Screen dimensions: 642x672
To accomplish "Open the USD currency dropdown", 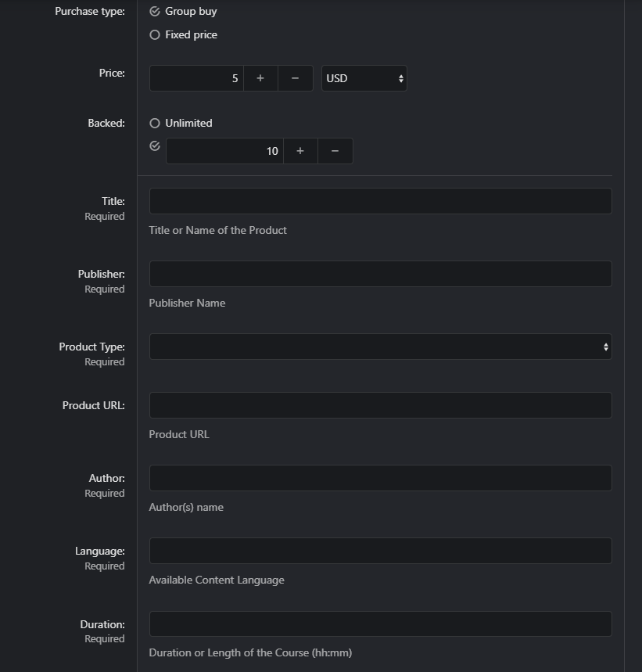I will tap(364, 77).
